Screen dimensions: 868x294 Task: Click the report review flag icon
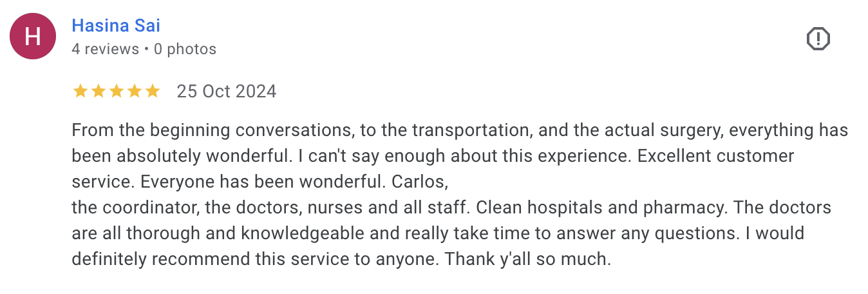(818, 39)
